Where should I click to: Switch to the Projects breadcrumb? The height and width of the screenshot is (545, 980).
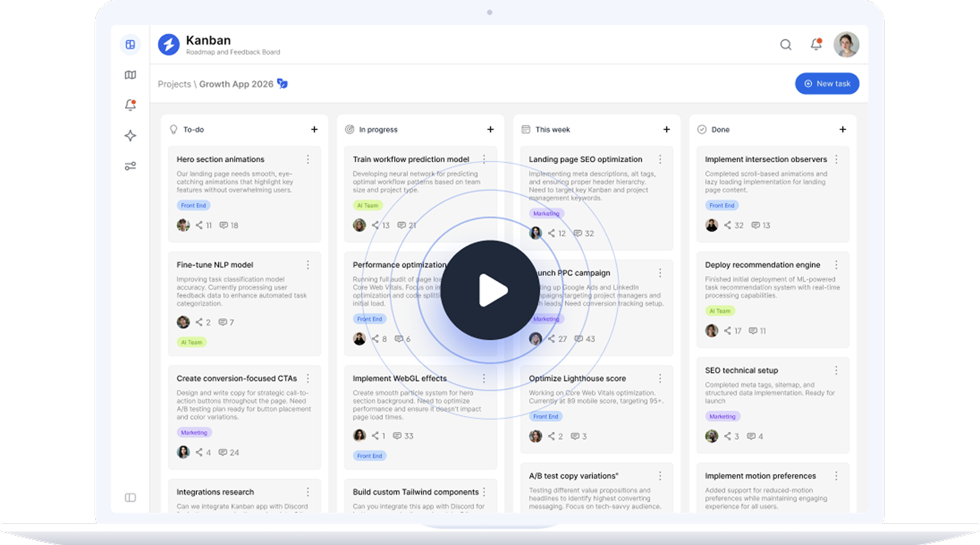click(x=174, y=84)
